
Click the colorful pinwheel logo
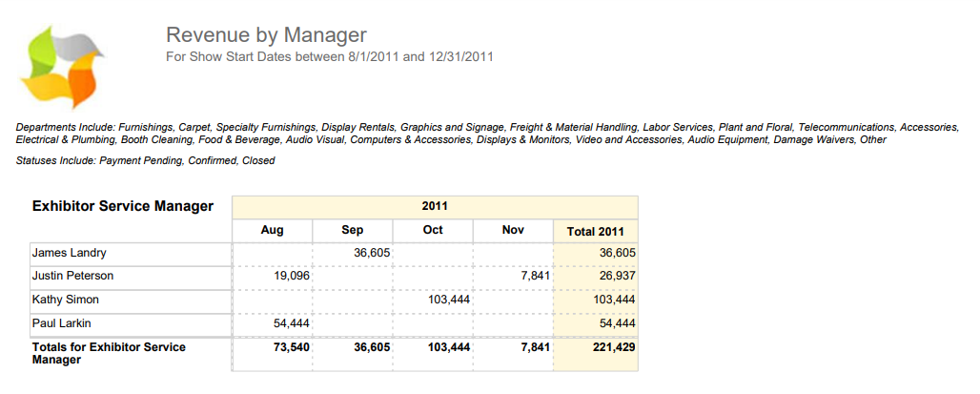point(62,67)
